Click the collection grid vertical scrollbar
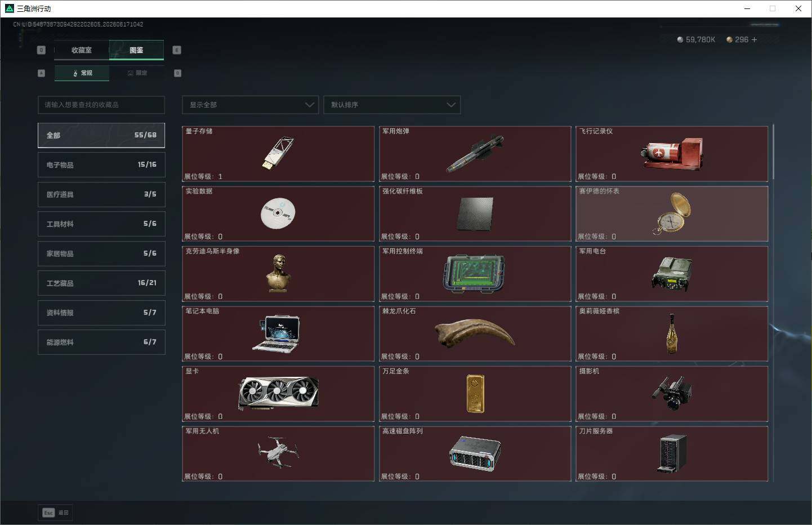This screenshot has height=525, width=812. tap(774, 152)
